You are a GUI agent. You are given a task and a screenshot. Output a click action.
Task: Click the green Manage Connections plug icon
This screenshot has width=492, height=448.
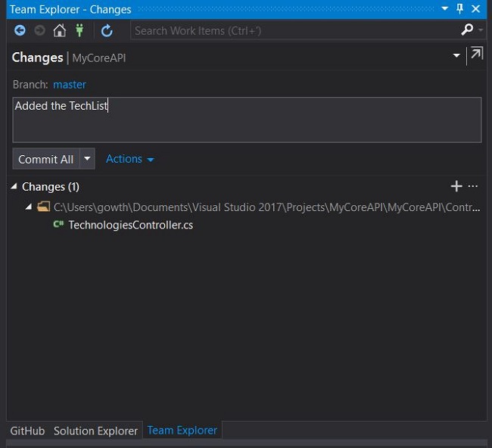[x=79, y=31]
